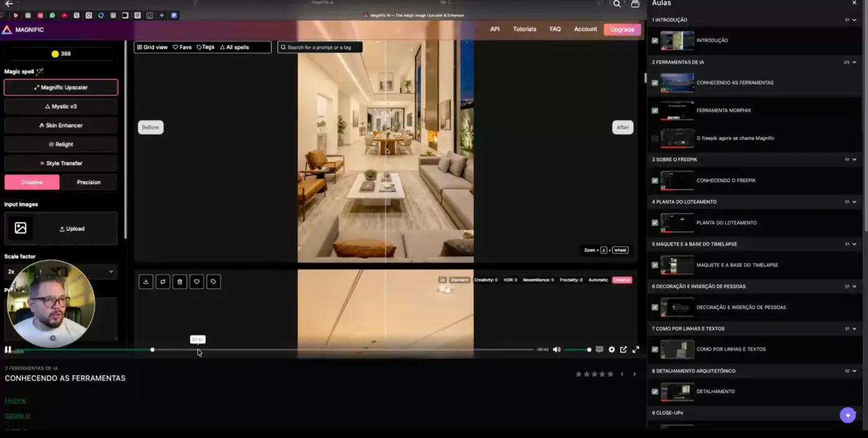Select Relight spell
Viewport: 868px width, 438px height.
(x=61, y=145)
